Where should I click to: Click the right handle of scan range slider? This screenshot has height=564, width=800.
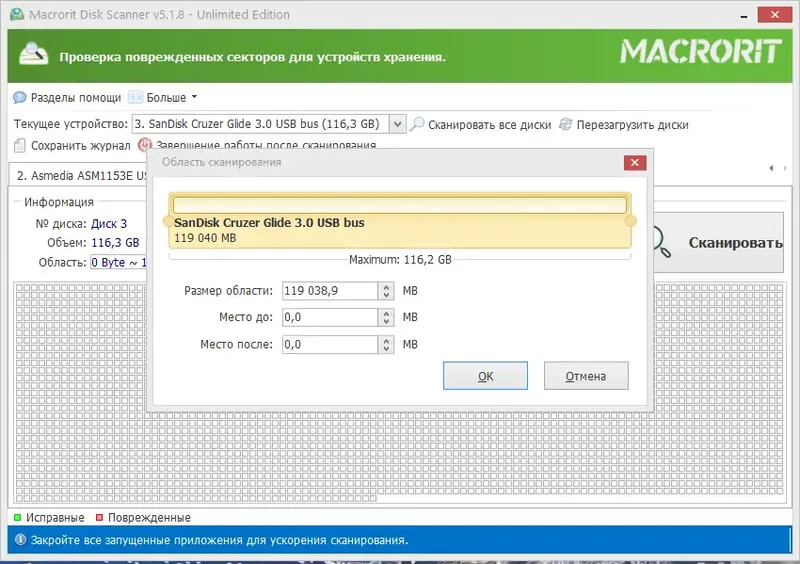(x=631, y=221)
